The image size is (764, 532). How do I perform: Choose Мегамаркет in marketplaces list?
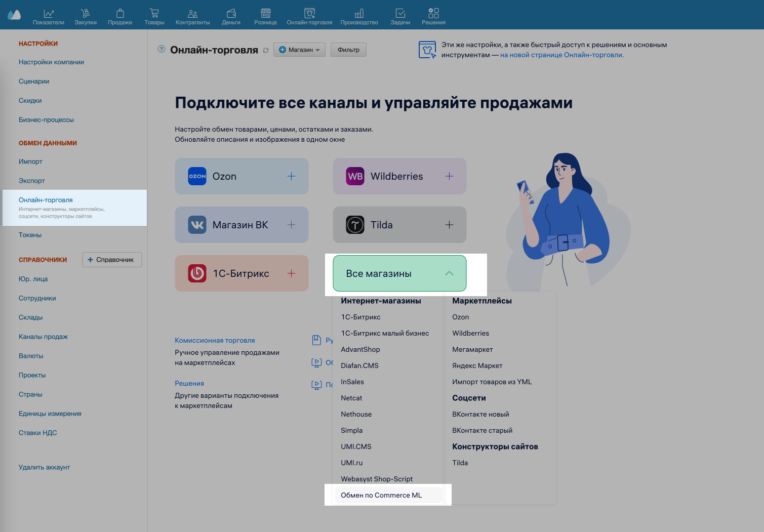(x=472, y=349)
